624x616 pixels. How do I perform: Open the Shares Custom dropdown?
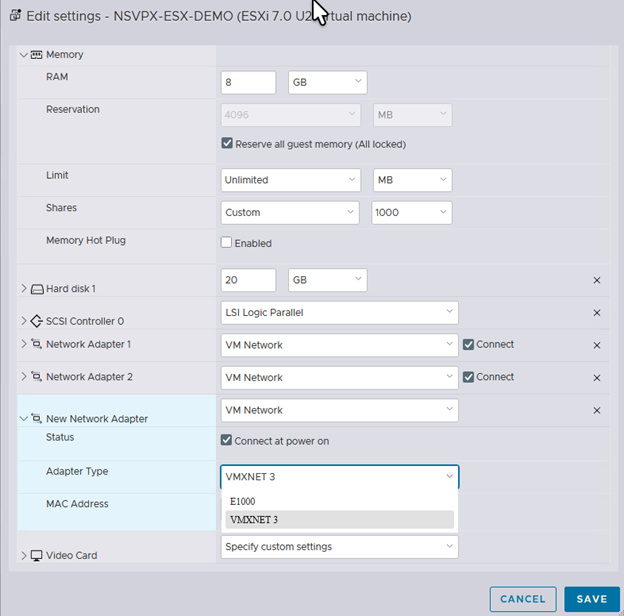pos(290,212)
